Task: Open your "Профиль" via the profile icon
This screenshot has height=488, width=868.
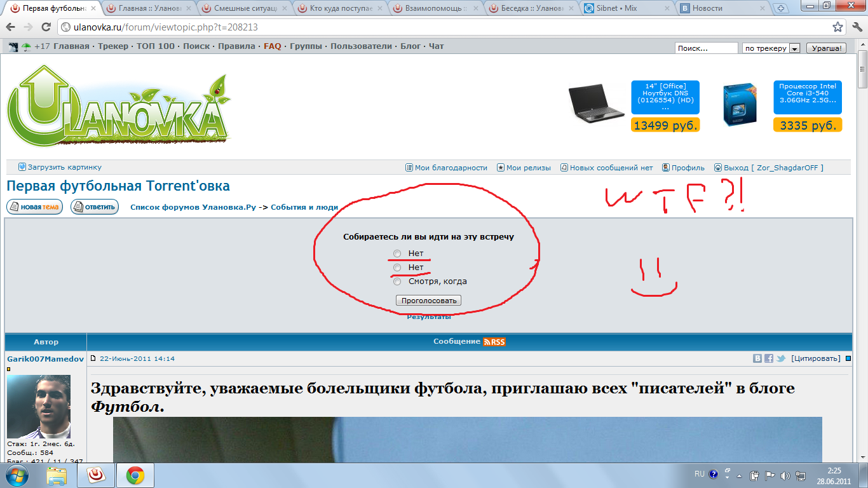Action: (x=665, y=167)
